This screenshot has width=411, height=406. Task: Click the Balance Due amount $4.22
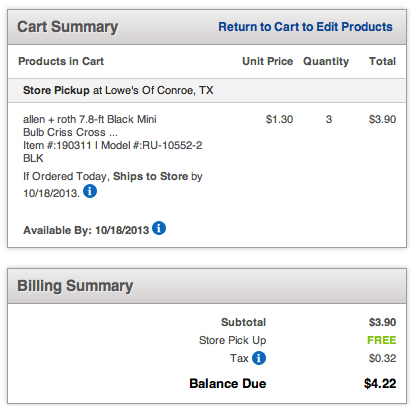[380, 384]
